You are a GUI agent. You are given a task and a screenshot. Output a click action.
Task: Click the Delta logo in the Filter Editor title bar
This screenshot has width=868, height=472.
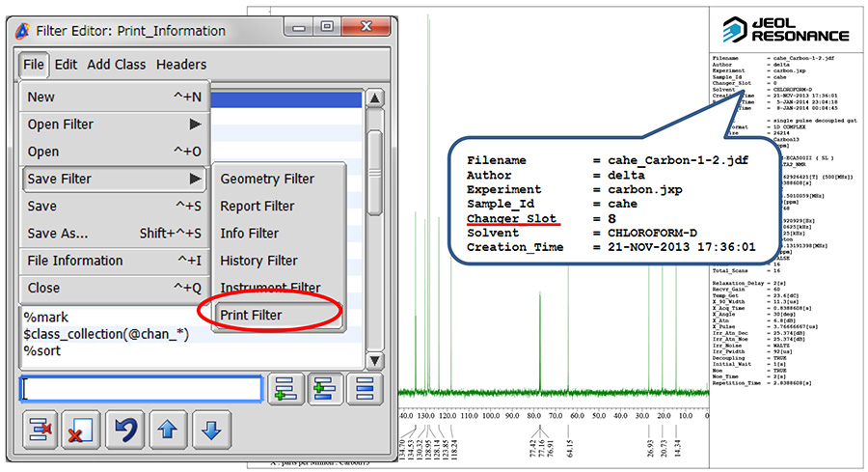pos(22,31)
